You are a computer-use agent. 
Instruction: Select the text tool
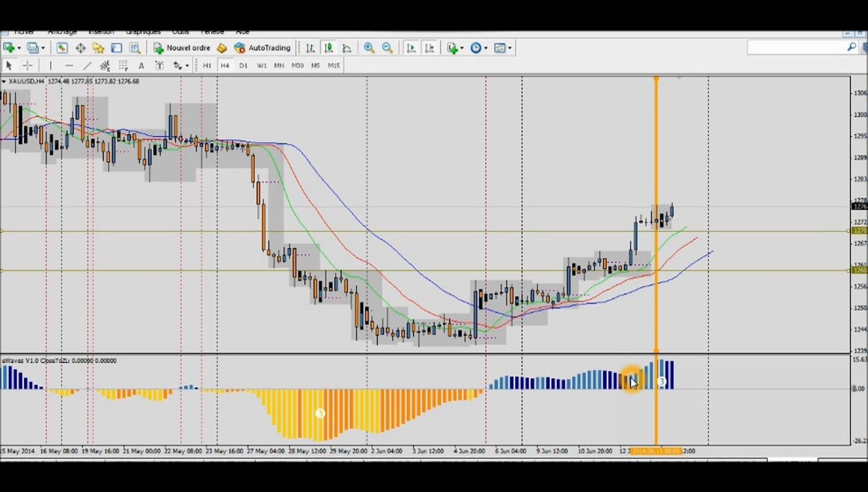coord(141,66)
